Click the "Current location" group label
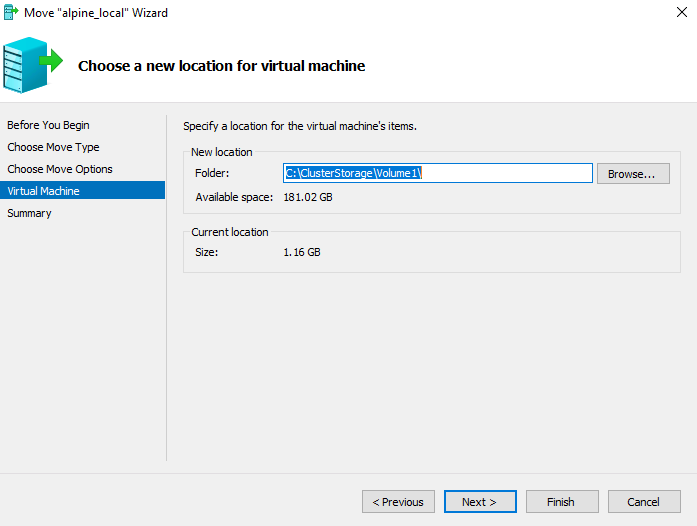This screenshot has height=526, width=697. point(230,232)
